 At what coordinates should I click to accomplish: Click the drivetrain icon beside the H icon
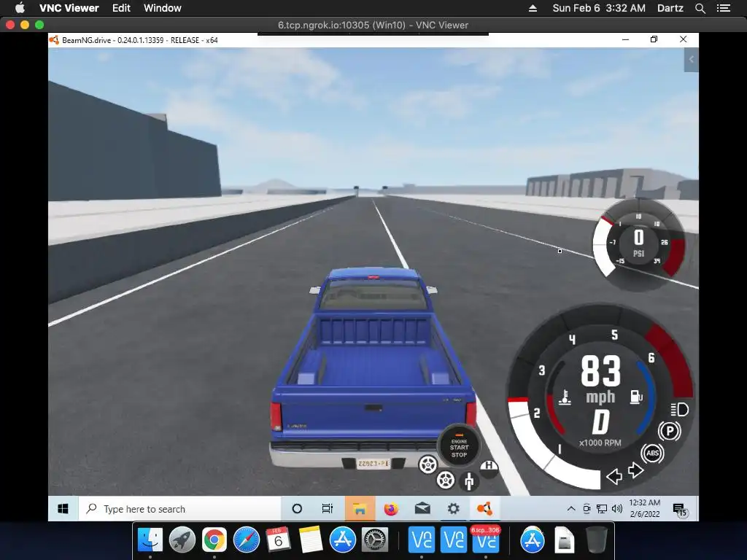(469, 481)
